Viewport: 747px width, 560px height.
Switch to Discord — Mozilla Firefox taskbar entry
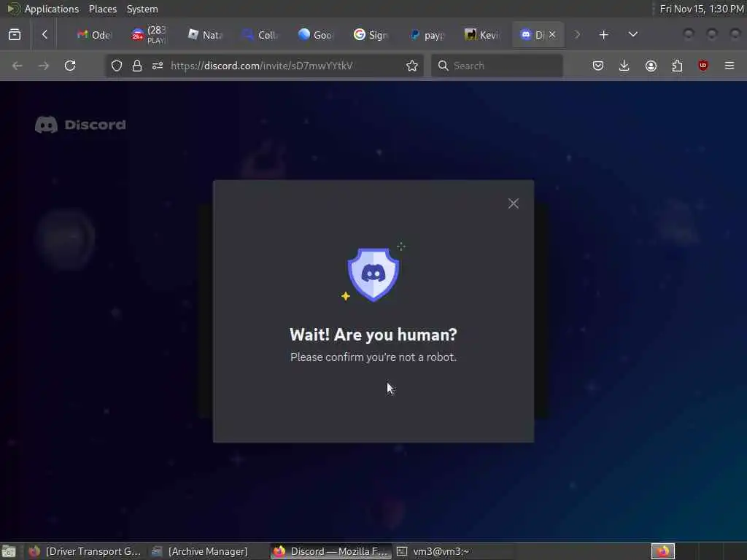pyautogui.click(x=332, y=551)
